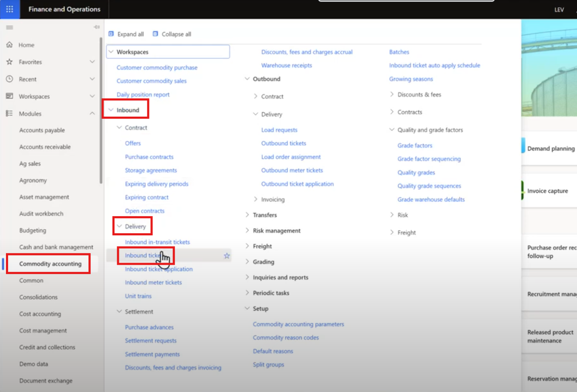Click the Recent clock icon
Screen dimensions: 577x392
(x=9, y=79)
